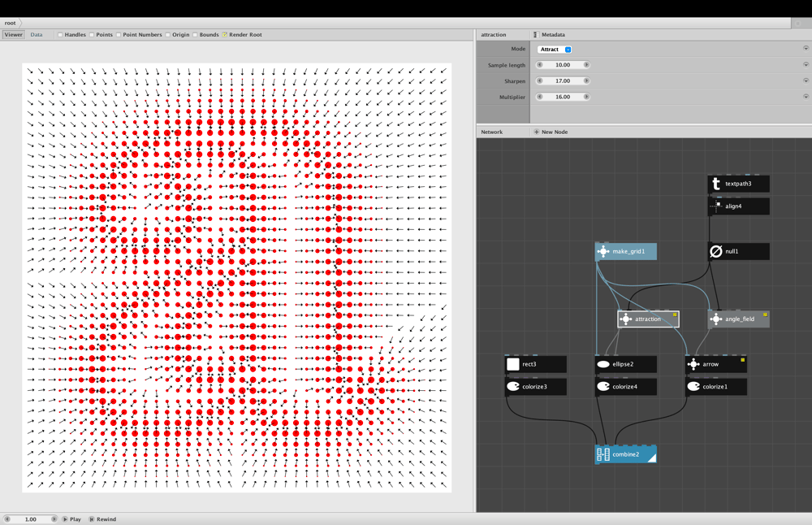The width and height of the screenshot is (812, 525).
Task: Enable the Handles checkbox
Action: coord(60,35)
